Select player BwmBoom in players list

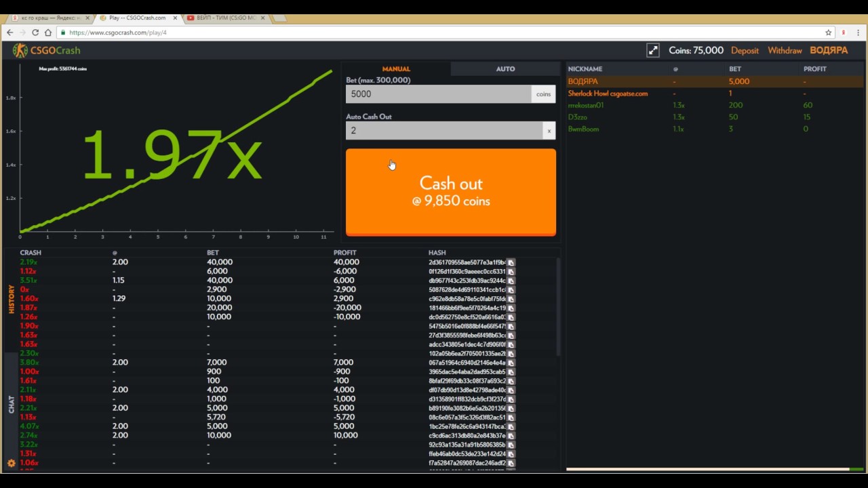(583, 129)
